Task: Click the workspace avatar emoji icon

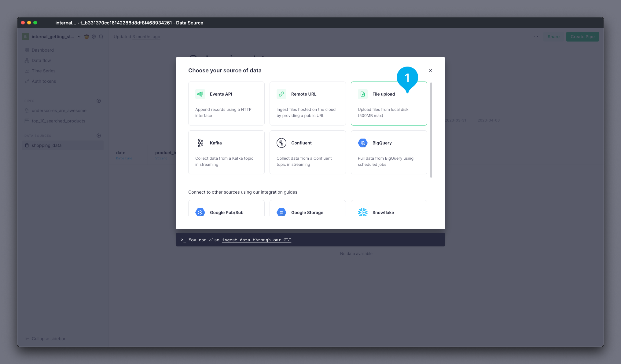Action: tap(86, 37)
